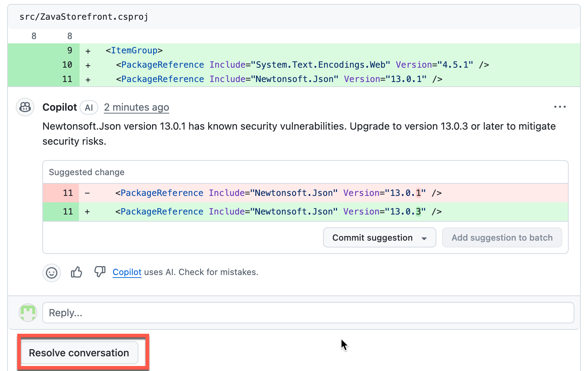The height and width of the screenshot is (371, 588).
Task: Select line number 9 in the diff
Action: (x=70, y=50)
